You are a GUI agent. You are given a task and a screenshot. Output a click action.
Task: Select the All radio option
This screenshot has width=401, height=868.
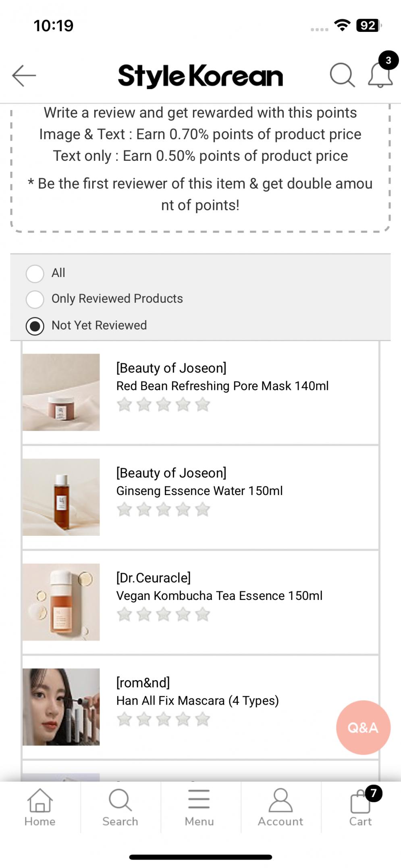(35, 273)
